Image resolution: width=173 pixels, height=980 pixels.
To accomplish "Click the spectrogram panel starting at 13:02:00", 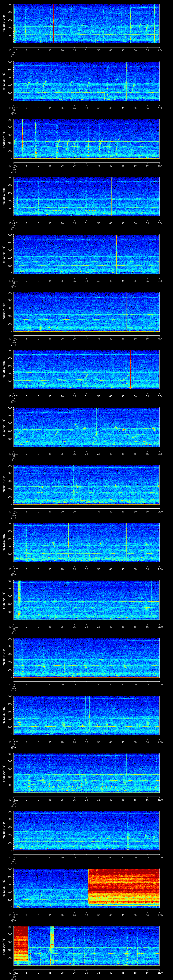I will [87, 81].
